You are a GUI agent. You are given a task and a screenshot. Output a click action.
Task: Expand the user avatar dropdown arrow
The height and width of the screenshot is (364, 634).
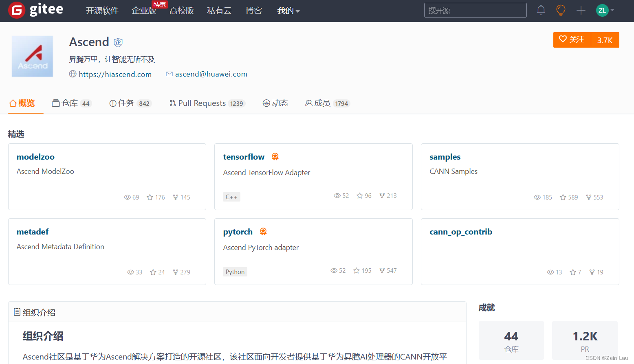point(612,11)
